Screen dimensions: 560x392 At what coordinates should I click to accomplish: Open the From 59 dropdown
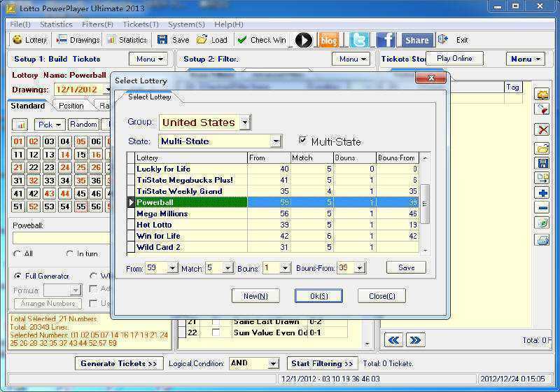pos(172,268)
